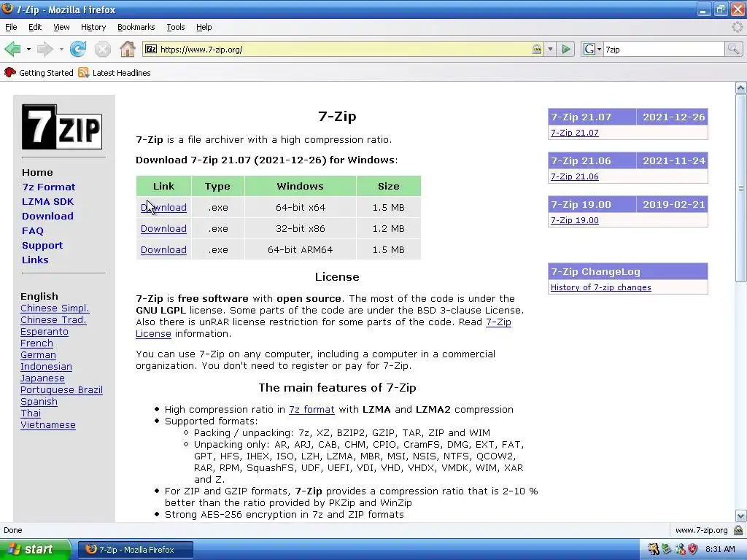
Task: Open the Download sidebar page link
Action: tap(47, 216)
